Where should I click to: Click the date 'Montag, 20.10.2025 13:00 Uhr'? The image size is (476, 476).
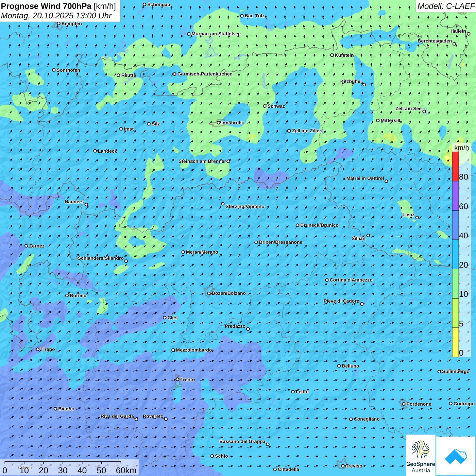56,16
